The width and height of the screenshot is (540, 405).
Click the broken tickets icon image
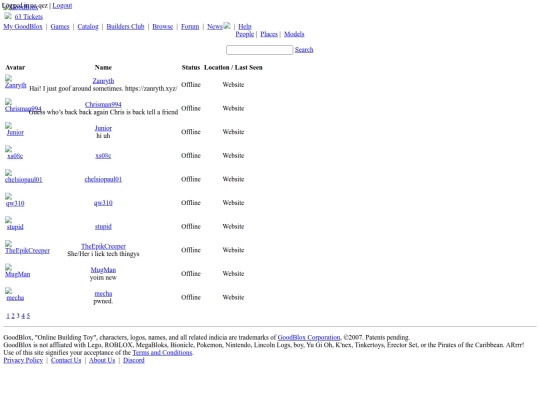click(8, 16)
